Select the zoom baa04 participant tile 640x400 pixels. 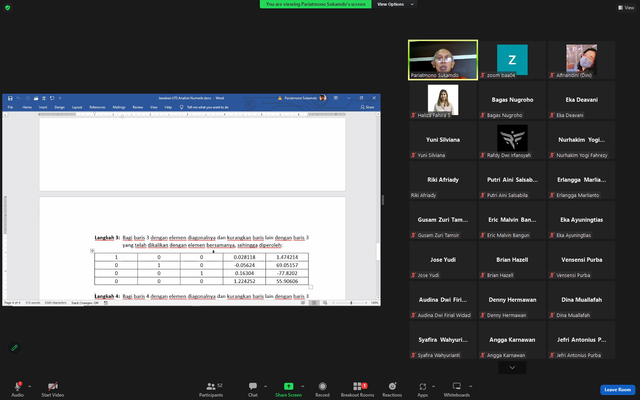click(x=512, y=60)
